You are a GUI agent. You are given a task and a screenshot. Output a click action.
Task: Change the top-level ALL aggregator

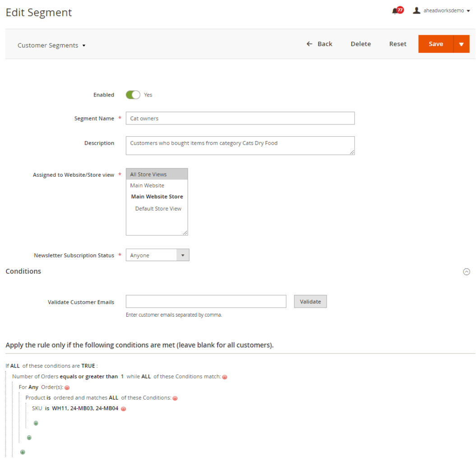click(15, 366)
